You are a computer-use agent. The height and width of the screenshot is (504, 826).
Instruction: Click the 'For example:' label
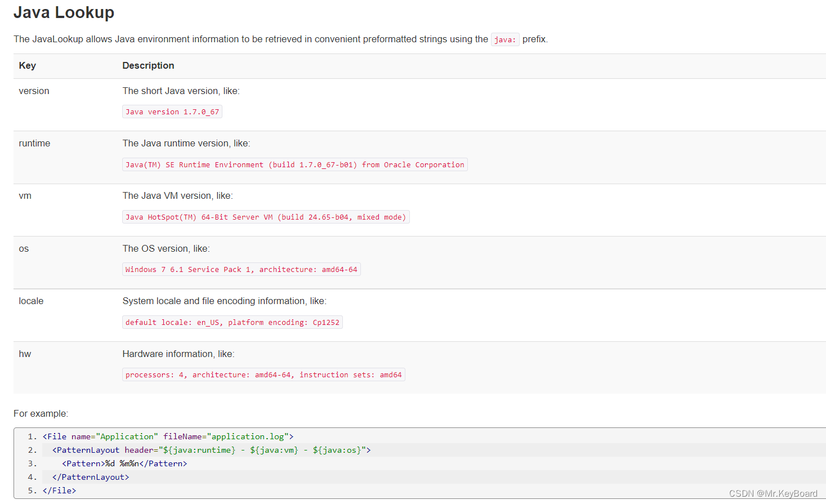coord(41,413)
